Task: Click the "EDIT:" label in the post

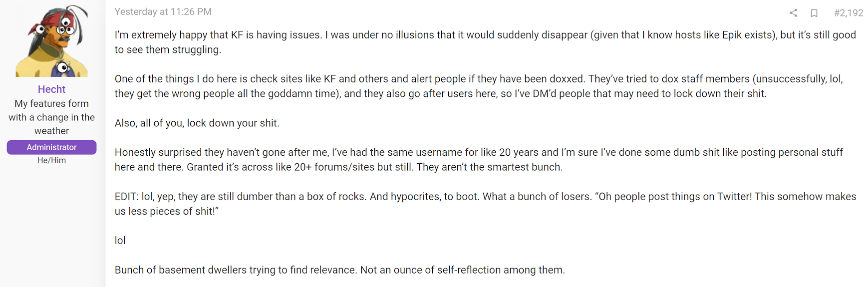Action: [127, 197]
